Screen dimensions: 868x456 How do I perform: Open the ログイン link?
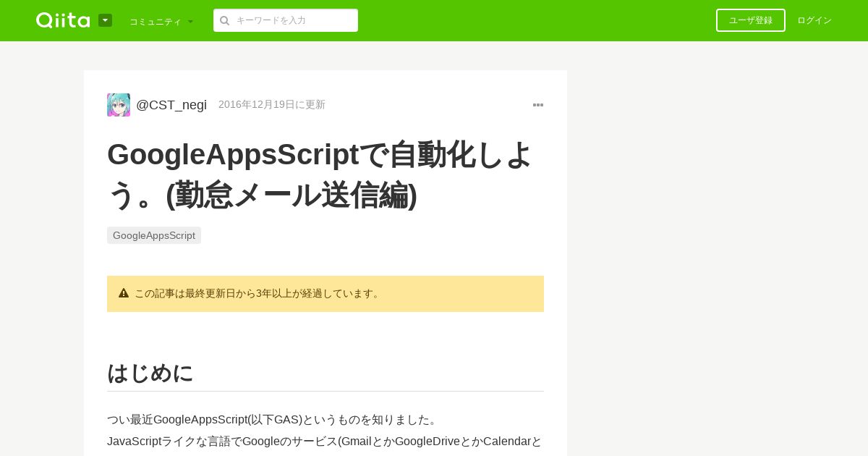814,20
